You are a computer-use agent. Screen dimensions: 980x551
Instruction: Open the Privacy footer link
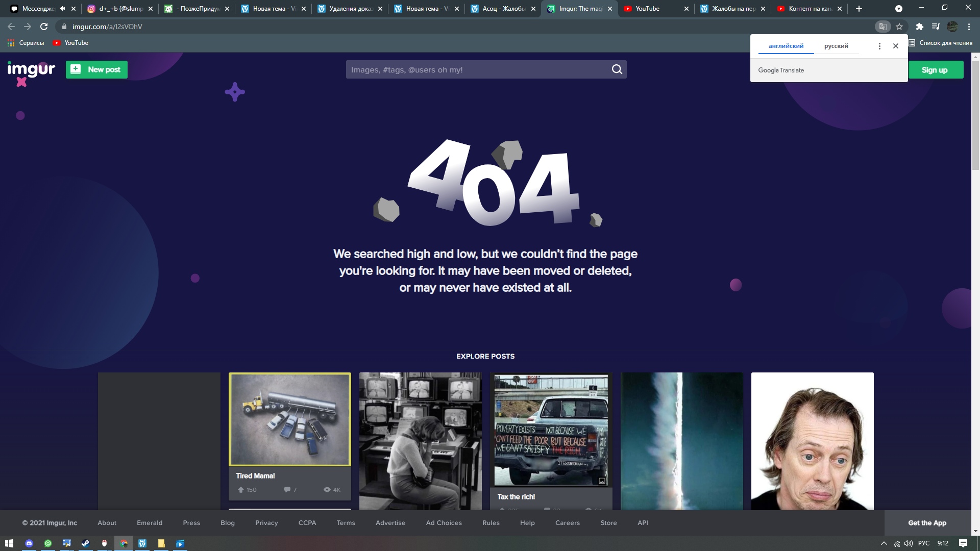[x=266, y=523]
